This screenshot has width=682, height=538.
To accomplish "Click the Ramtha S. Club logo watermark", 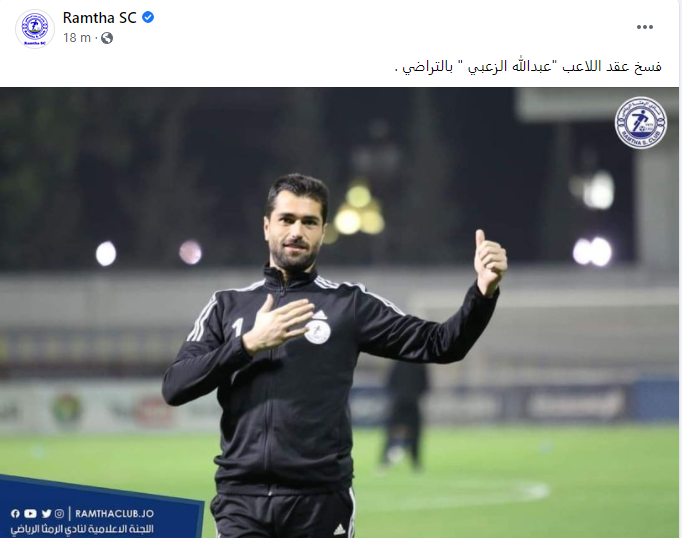I will (641, 122).
